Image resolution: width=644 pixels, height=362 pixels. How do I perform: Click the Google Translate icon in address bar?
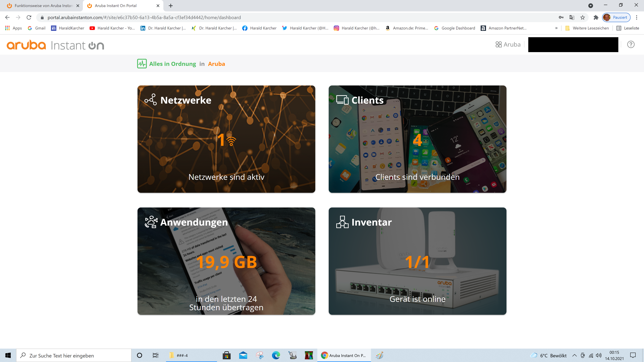point(572,17)
